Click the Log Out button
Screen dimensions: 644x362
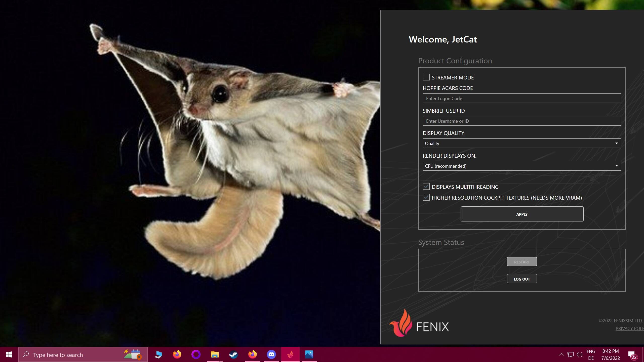[522, 279]
